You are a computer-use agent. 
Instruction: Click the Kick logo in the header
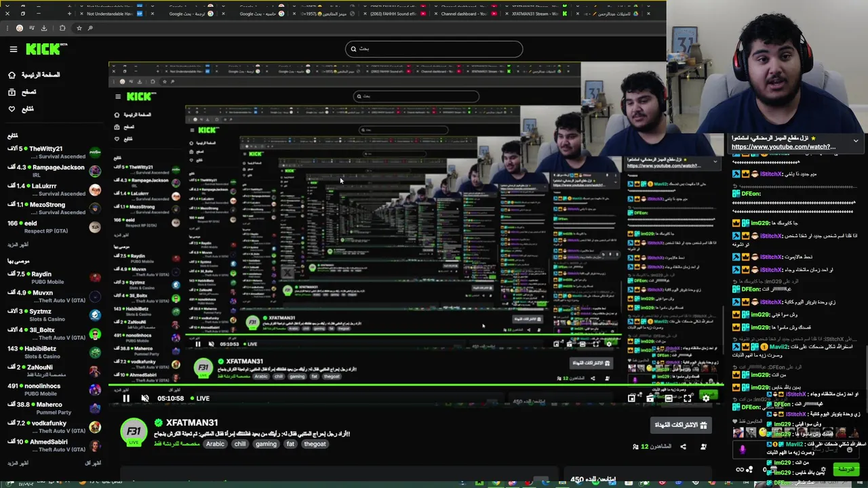pos(46,49)
